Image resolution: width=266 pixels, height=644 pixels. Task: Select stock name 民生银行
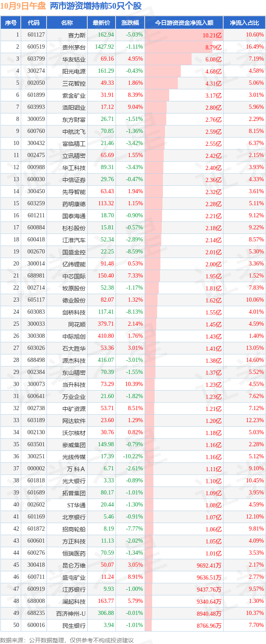coord(74,626)
